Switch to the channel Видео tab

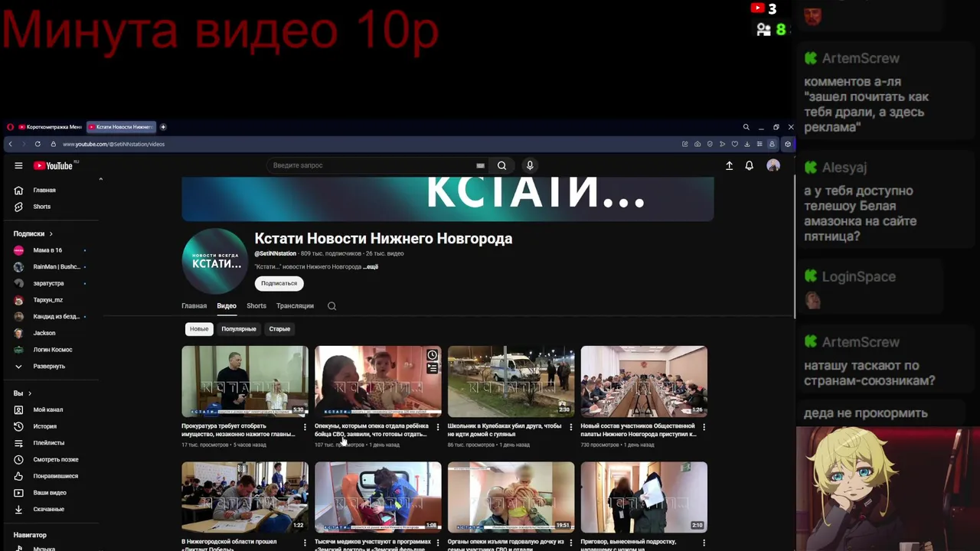coord(227,306)
